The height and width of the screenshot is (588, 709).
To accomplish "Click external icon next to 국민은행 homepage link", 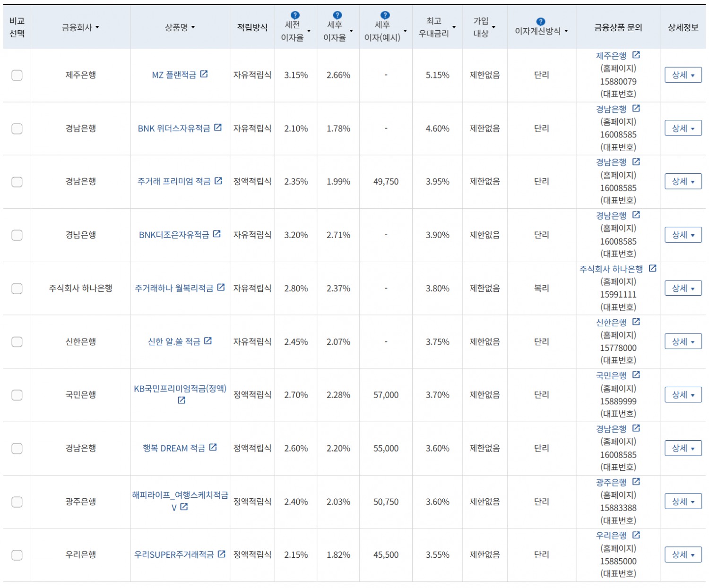I will tap(636, 375).
